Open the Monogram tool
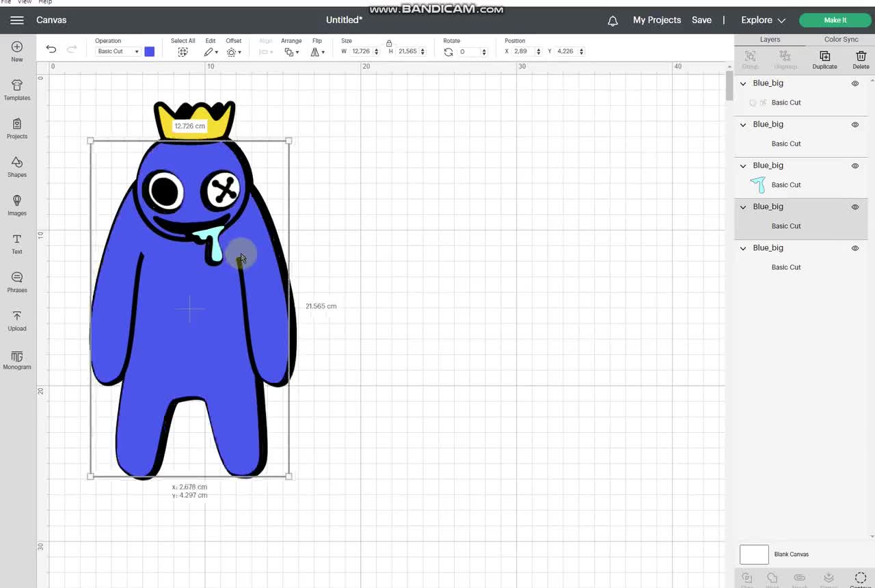875x588 pixels. (x=17, y=360)
